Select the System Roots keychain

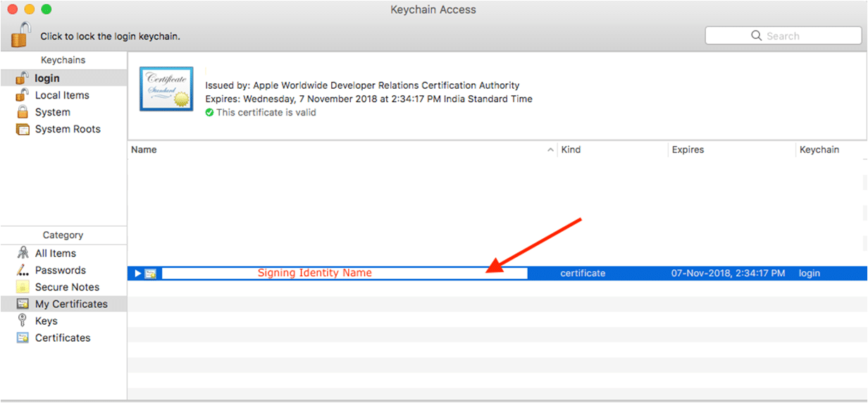tap(63, 129)
